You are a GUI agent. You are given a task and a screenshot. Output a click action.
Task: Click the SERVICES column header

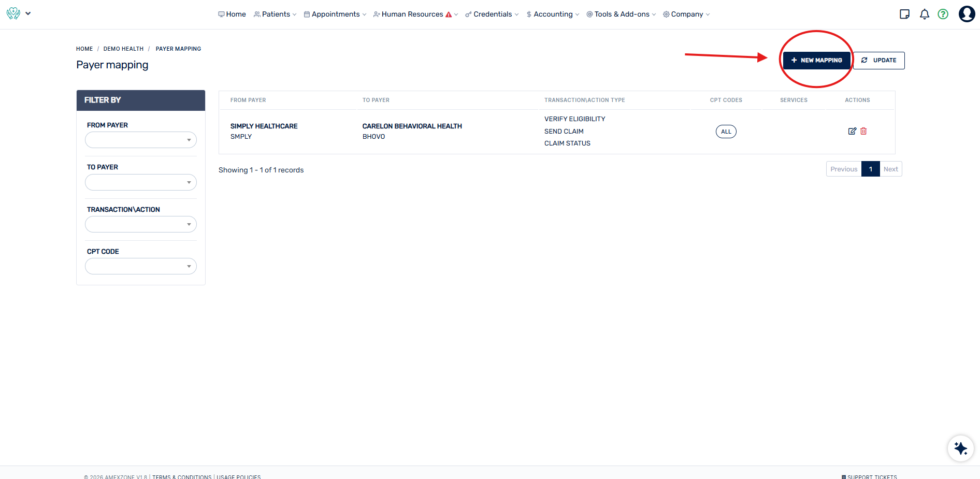coord(794,100)
